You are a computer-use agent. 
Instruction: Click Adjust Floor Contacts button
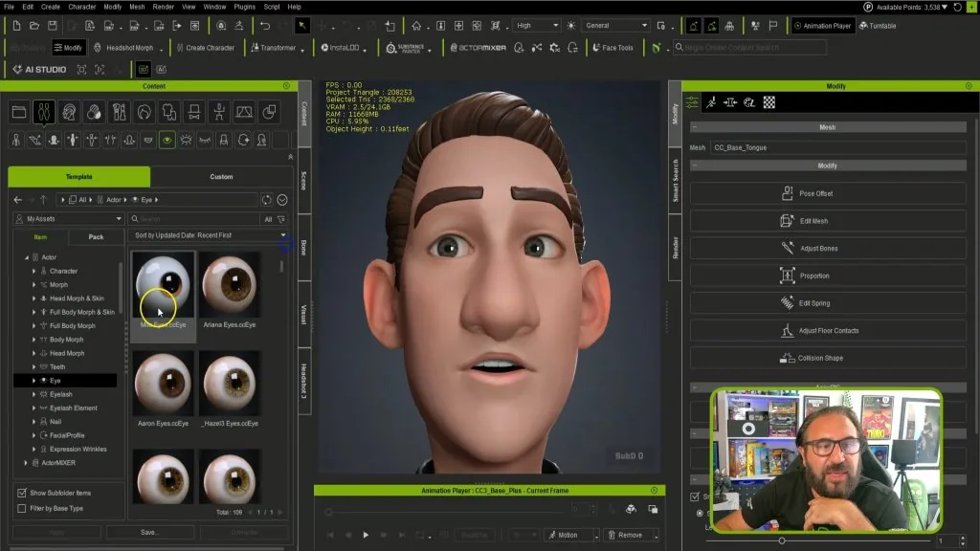pyautogui.click(x=828, y=330)
